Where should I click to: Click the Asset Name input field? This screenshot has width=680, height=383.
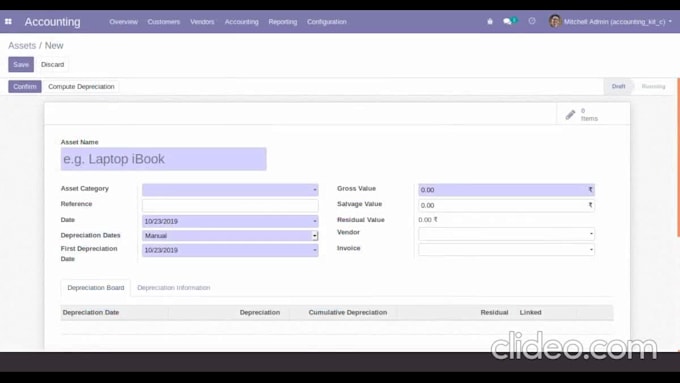click(x=163, y=159)
